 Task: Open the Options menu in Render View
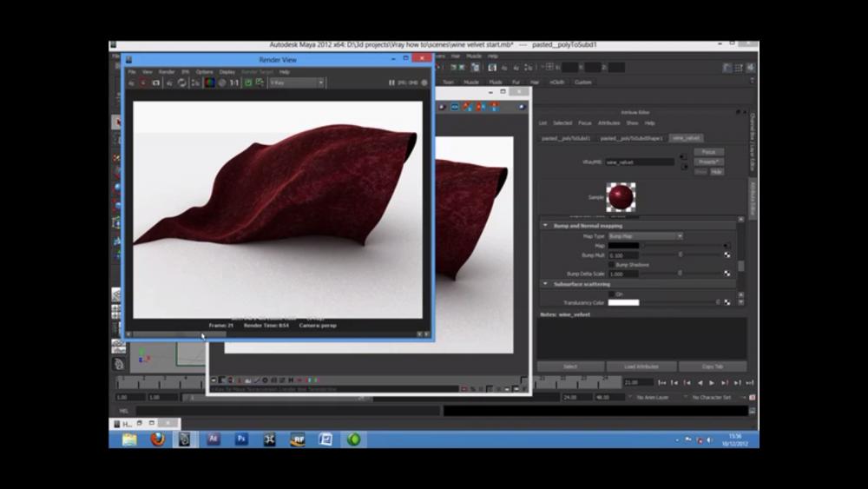[204, 72]
